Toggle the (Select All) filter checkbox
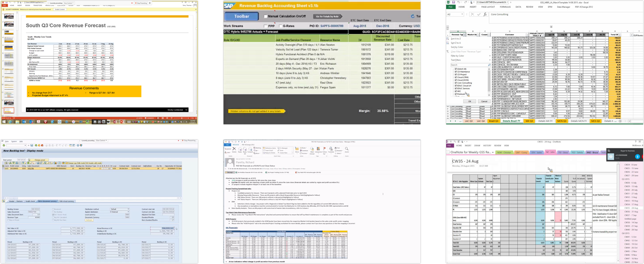This screenshot has width=644, height=264. pos(455,69)
